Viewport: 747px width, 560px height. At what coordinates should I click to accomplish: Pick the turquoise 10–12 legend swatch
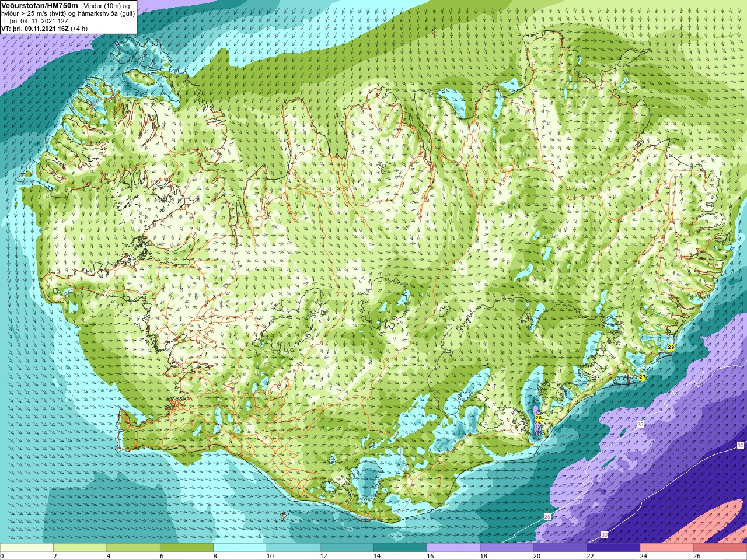294,548
